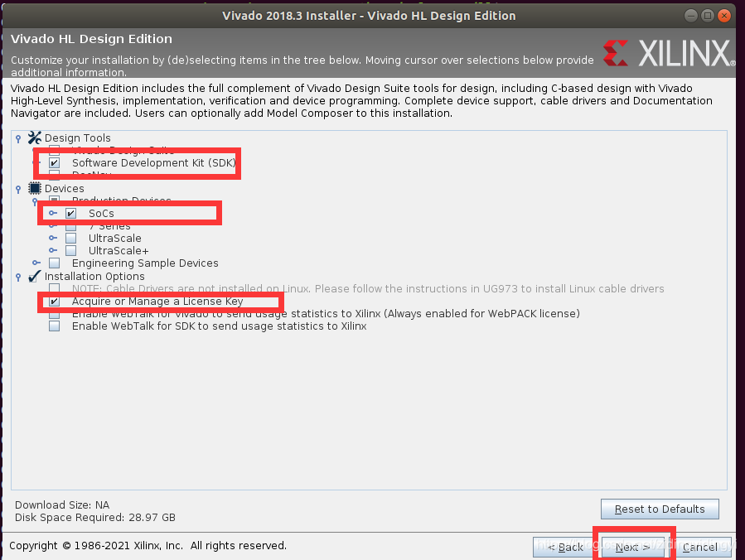Click the installer window title bar

(369, 16)
